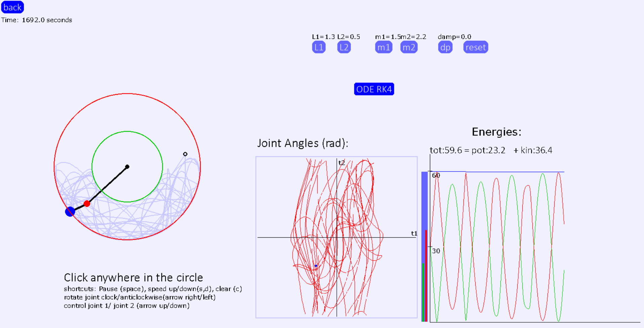Click the red middle joint of the pendulum
The width and height of the screenshot is (644, 328).
tap(87, 203)
